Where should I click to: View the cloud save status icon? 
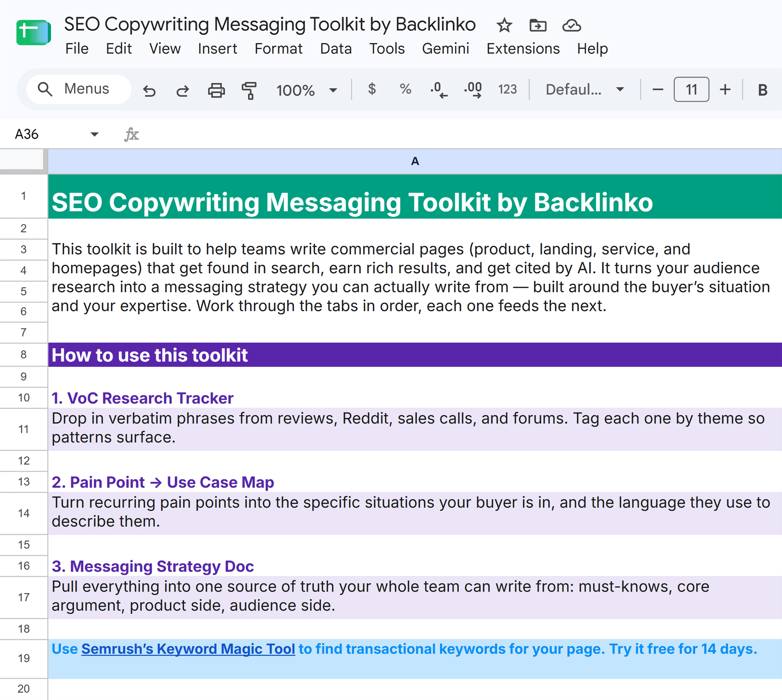click(571, 25)
